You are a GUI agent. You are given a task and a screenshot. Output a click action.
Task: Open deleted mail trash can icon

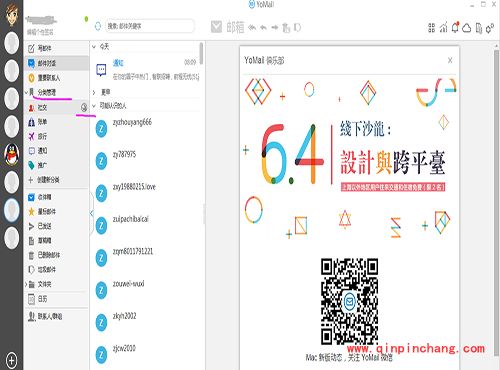[x=31, y=255]
